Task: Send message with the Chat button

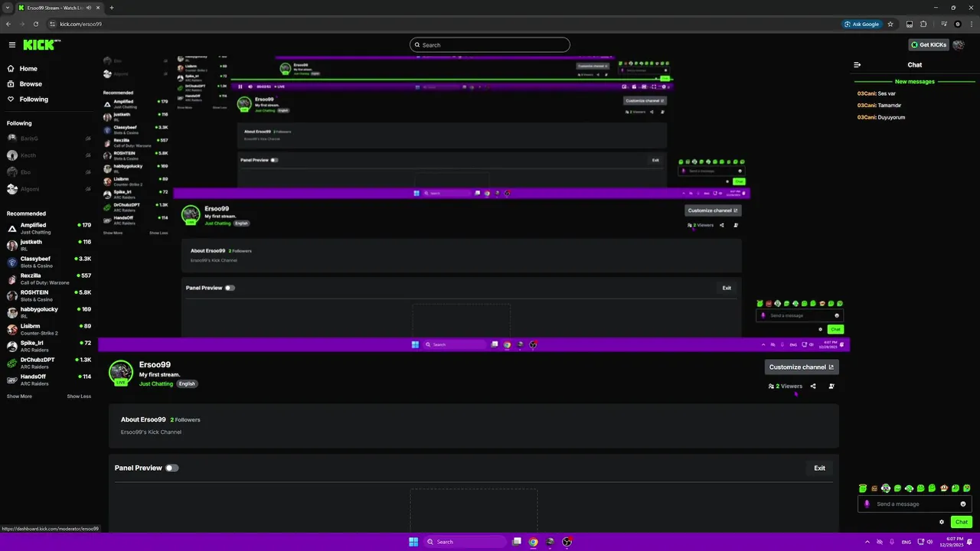Action: [962, 522]
